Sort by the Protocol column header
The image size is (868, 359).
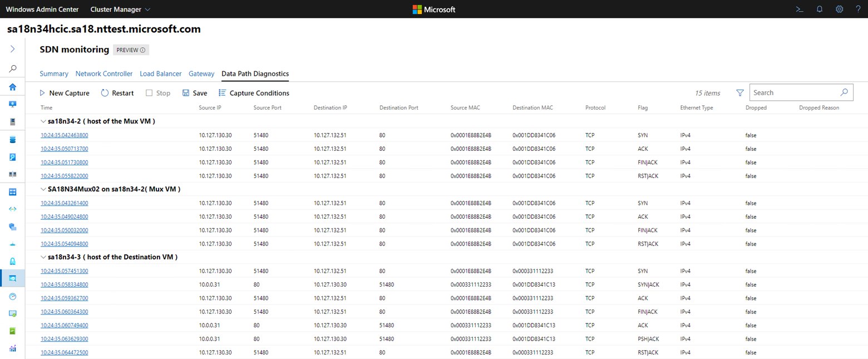pyautogui.click(x=595, y=108)
